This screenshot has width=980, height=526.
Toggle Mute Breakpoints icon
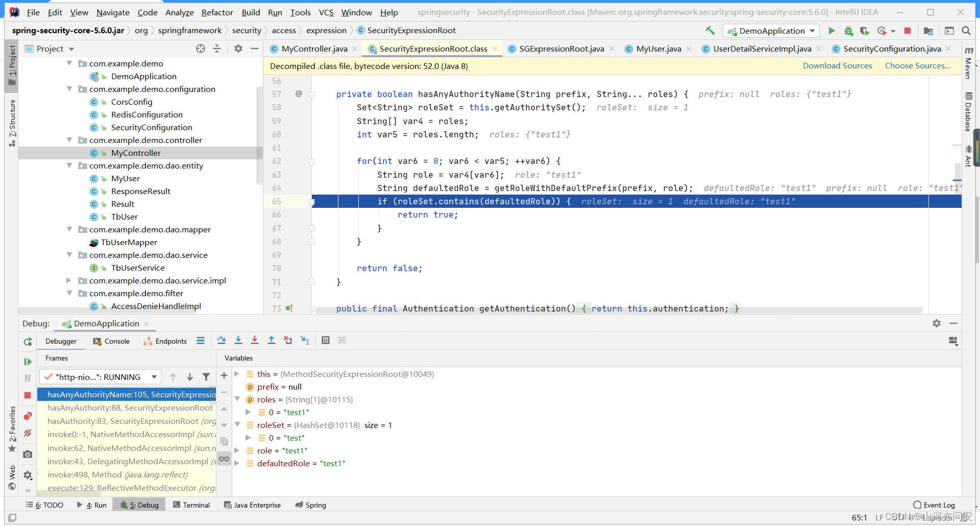coord(28,433)
